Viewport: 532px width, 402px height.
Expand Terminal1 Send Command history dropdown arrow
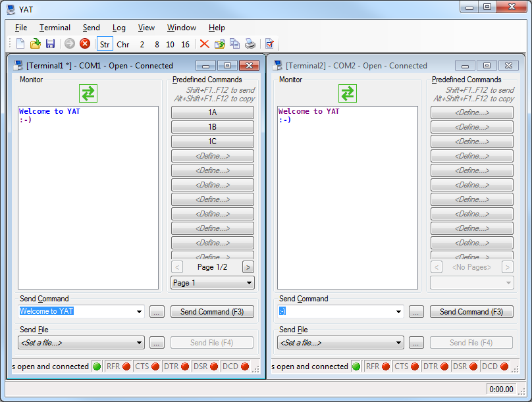pyautogui.click(x=139, y=311)
